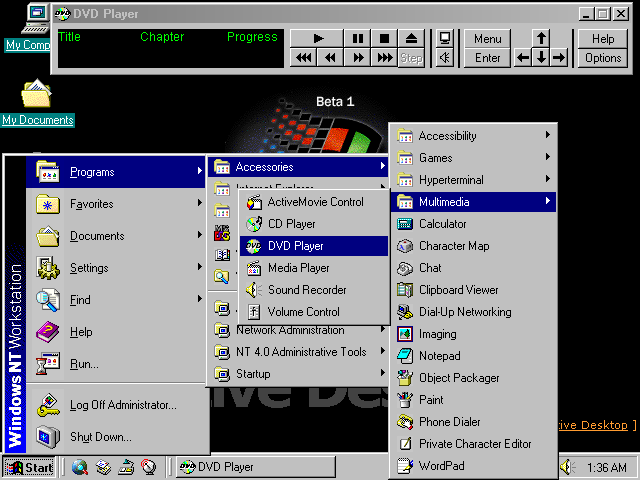Skip to next chapter in DVD Player
The height and width of the screenshot is (480, 640).
pos(384,58)
